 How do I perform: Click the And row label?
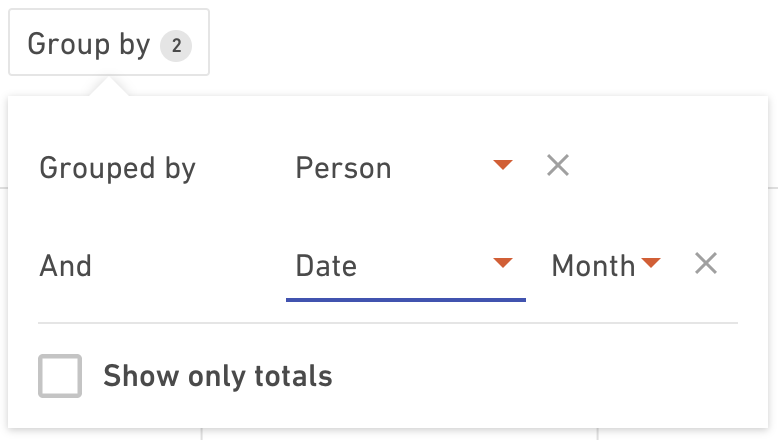click(65, 266)
